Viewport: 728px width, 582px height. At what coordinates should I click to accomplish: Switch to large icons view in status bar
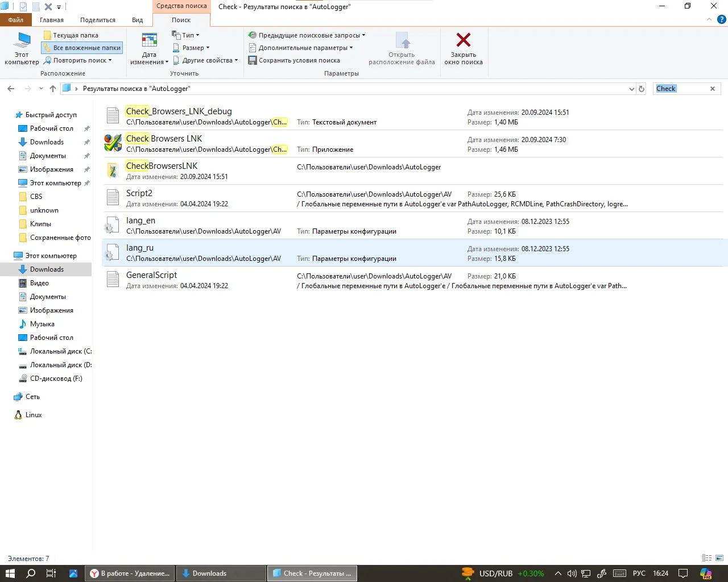tap(719, 558)
